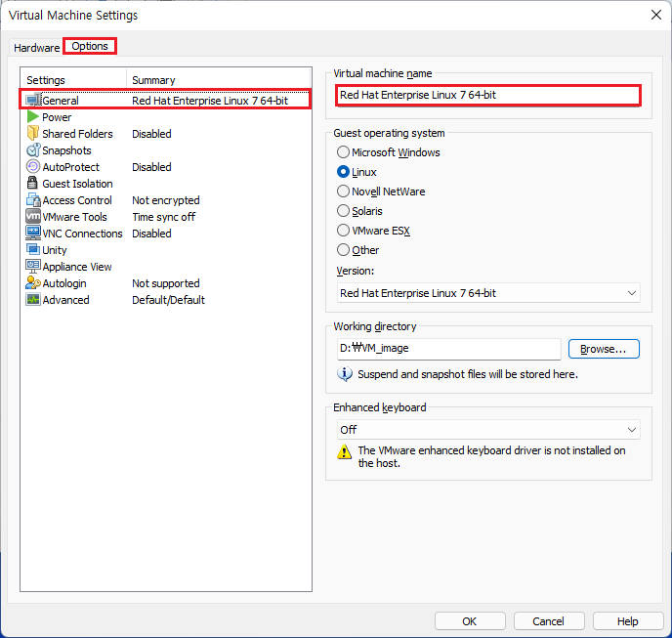
Task: Click Disabled summary of Shared Folders
Action: (151, 134)
